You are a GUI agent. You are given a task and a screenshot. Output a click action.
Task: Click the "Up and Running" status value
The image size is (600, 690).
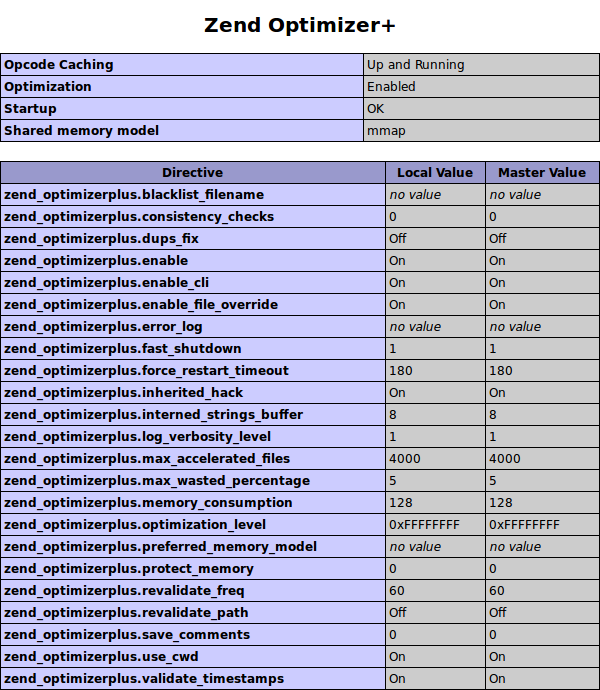(416, 65)
